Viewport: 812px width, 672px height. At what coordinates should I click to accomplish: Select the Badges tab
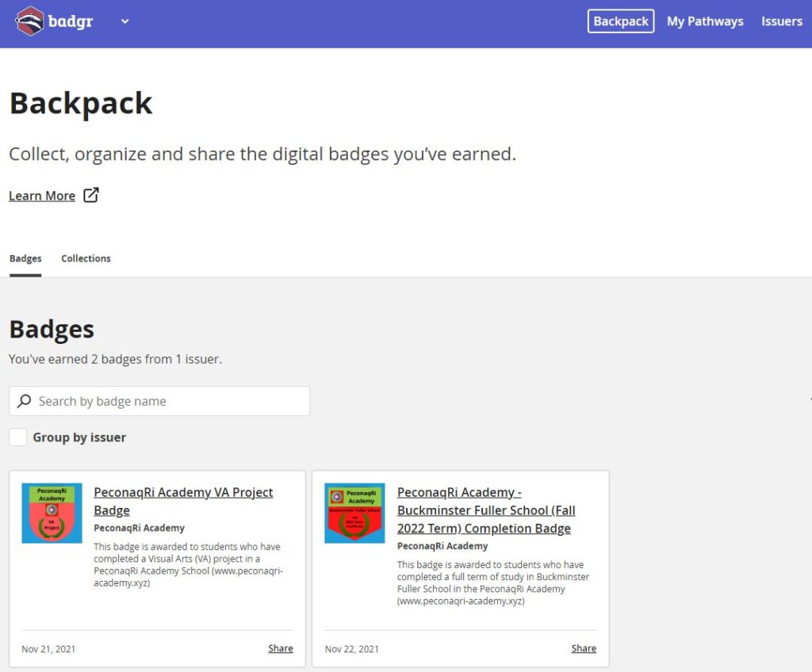tap(25, 258)
